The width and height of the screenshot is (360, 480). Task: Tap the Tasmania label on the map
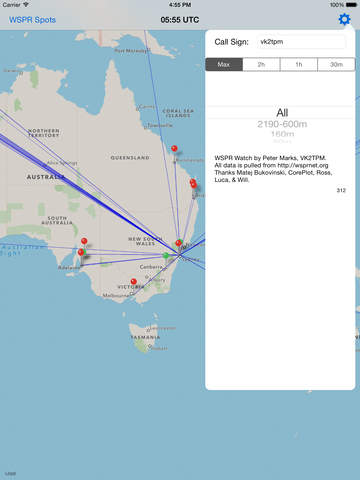pos(145,337)
